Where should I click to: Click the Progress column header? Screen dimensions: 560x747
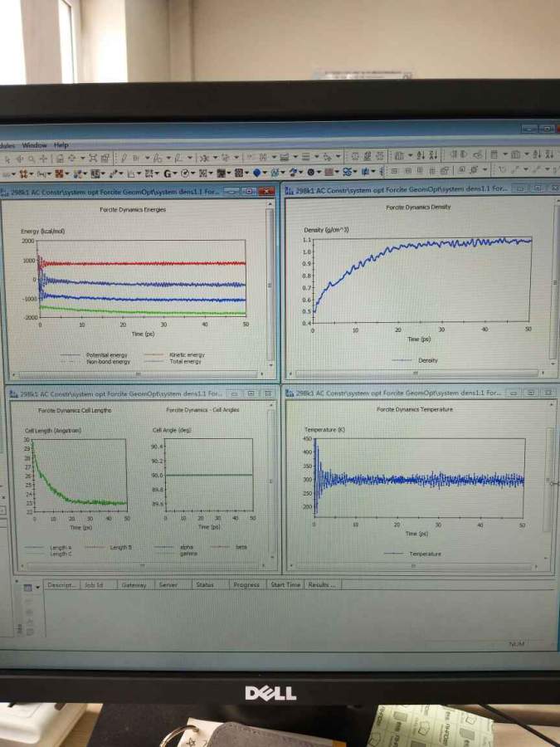[x=246, y=584]
